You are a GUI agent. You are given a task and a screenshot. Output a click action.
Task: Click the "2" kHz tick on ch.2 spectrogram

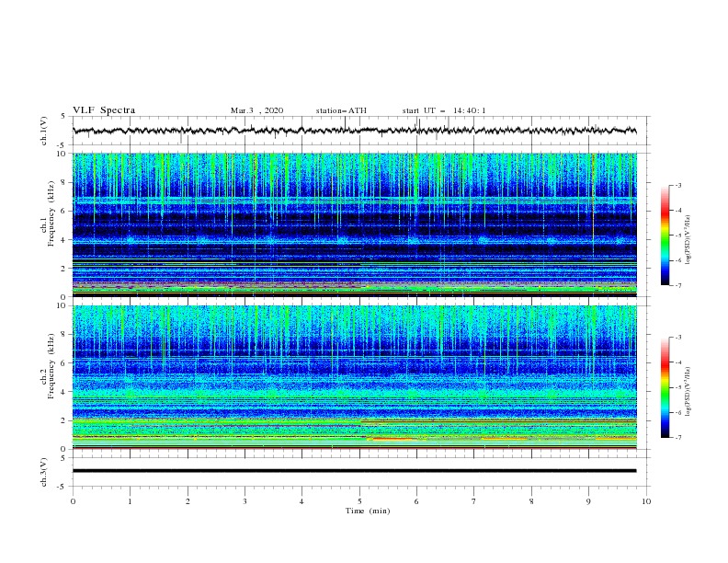pos(63,420)
